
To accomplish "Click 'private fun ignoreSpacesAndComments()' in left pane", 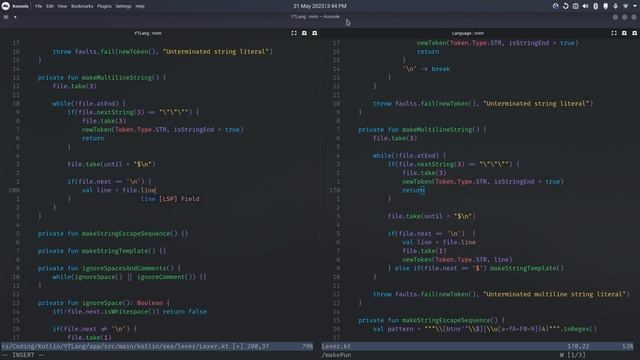I will tap(109, 268).
